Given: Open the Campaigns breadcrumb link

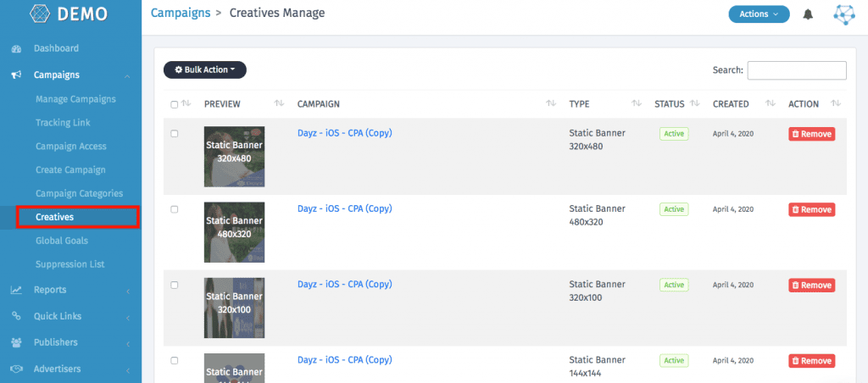Looking at the screenshot, I should coord(179,13).
